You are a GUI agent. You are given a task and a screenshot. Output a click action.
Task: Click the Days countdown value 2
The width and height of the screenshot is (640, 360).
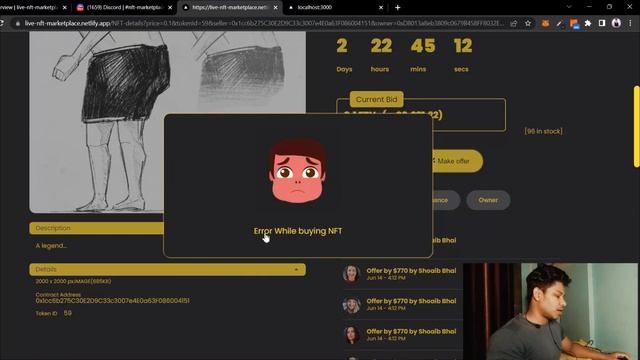tap(342, 46)
